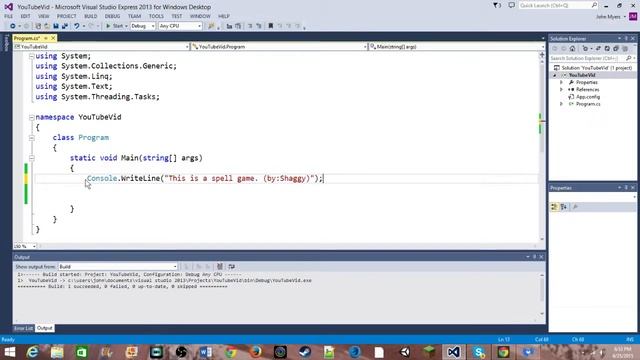Open Microsoft Word from the taskbar
The height and width of the screenshot is (360, 640).
click(x=206, y=352)
